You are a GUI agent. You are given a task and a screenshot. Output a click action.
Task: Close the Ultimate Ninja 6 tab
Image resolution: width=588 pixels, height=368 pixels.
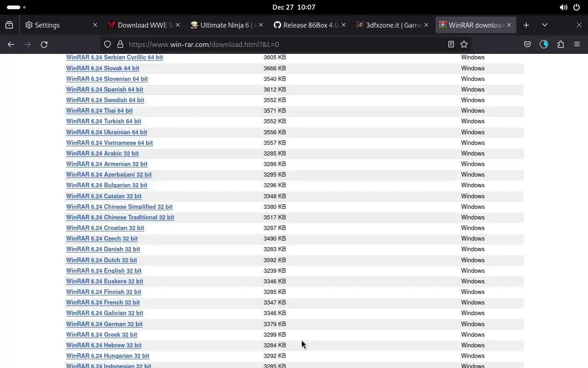(261, 25)
